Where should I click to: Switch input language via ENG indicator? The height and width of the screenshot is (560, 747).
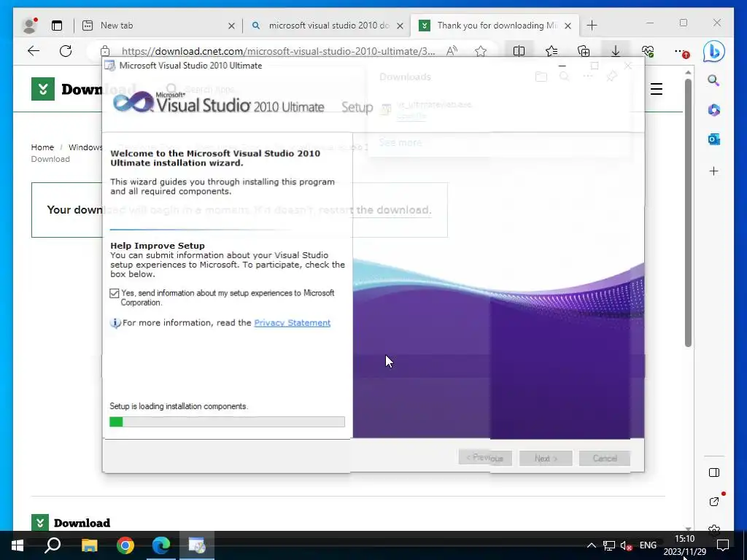[648, 545]
